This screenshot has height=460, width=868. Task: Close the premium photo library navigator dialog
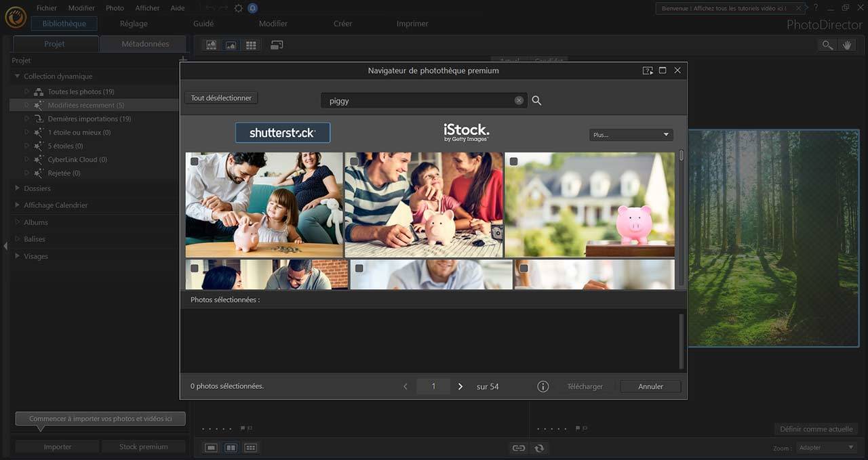click(677, 70)
